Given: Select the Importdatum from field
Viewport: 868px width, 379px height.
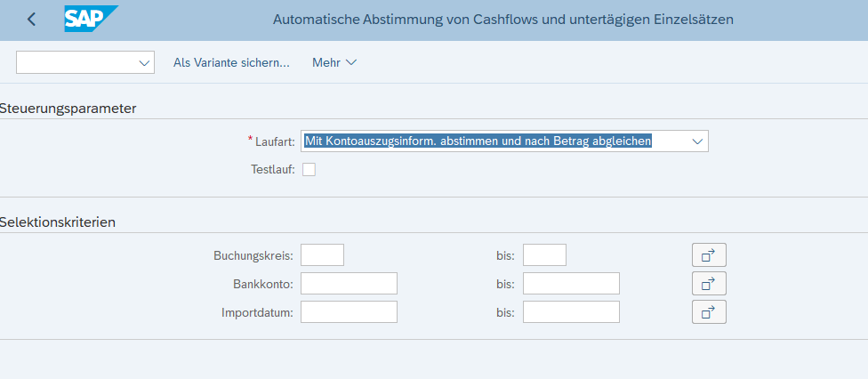Looking at the screenshot, I should 349,312.
